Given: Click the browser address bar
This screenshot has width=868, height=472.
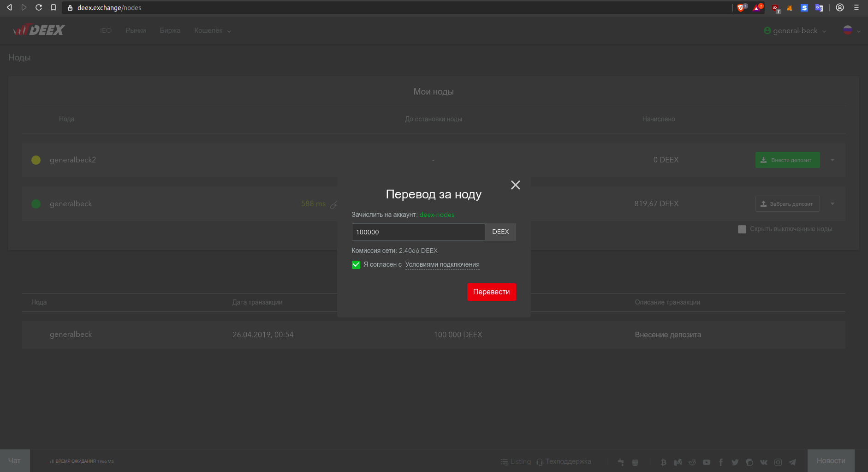Looking at the screenshot, I should pos(397,7).
